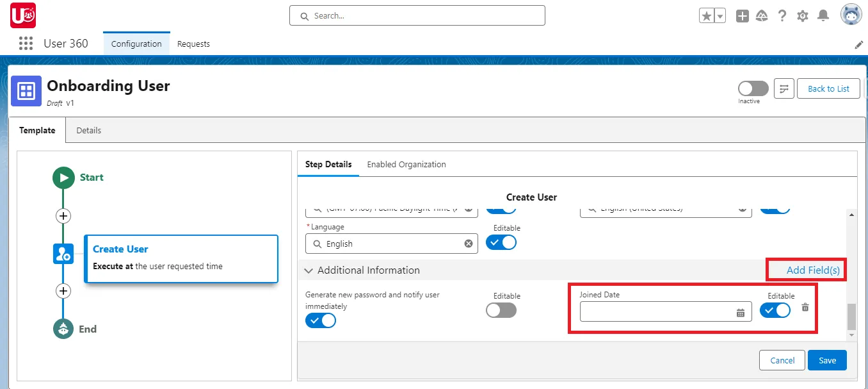This screenshot has width=868, height=389.
Task: Disable the Editable toggle beside Joined Date
Action: (775, 310)
